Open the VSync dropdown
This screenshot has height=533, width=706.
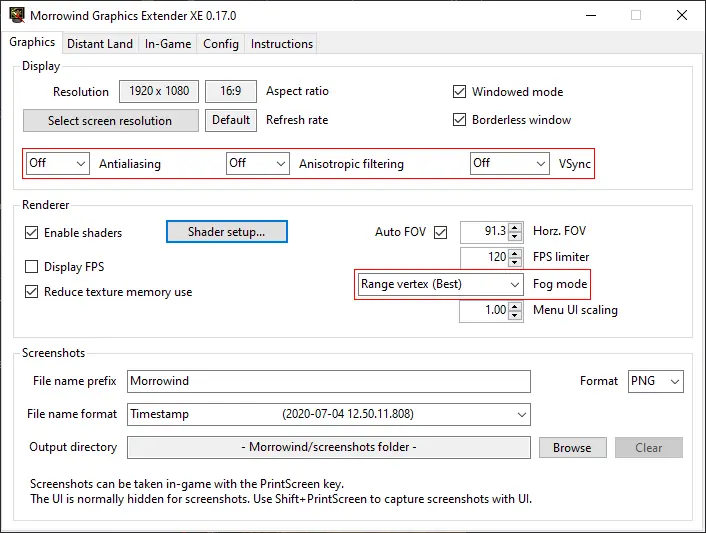click(510, 163)
